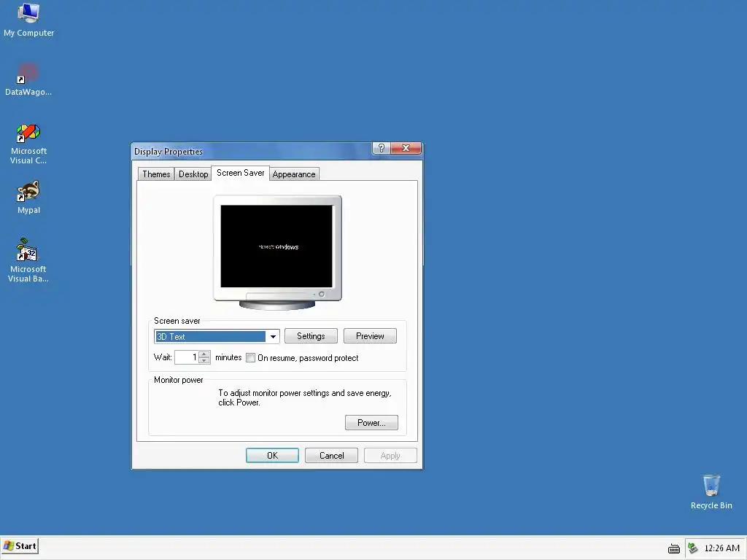Increase wait minutes with up spinner arrow
This screenshot has height=560, width=747.
(x=204, y=354)
